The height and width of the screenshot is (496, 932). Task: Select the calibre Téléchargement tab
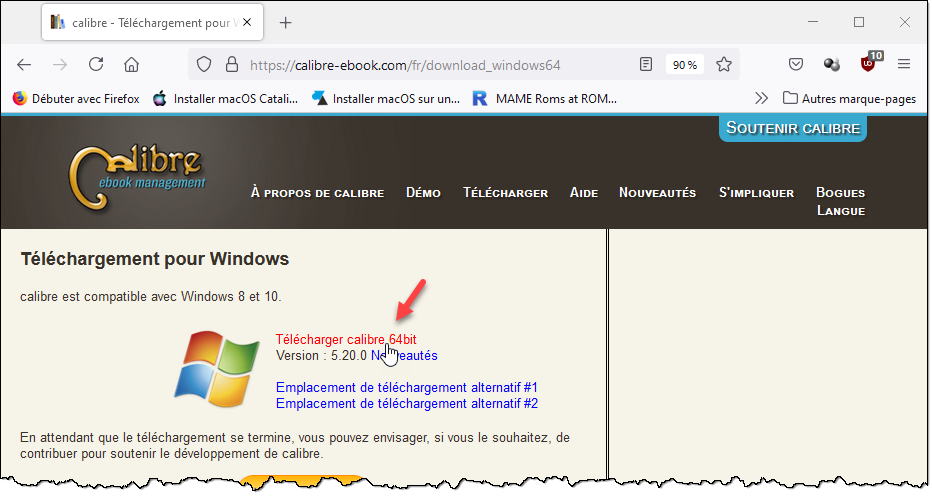[152, 23]
